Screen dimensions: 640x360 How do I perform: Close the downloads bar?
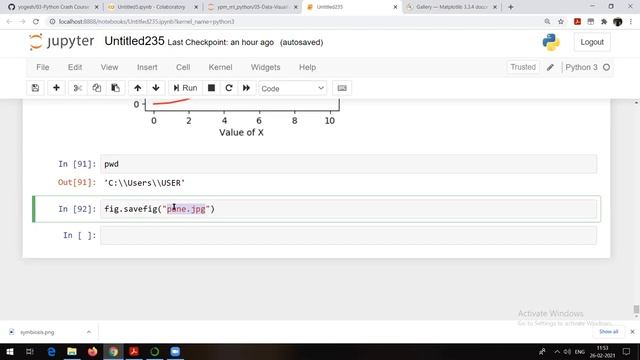click(x=632, y=332)
